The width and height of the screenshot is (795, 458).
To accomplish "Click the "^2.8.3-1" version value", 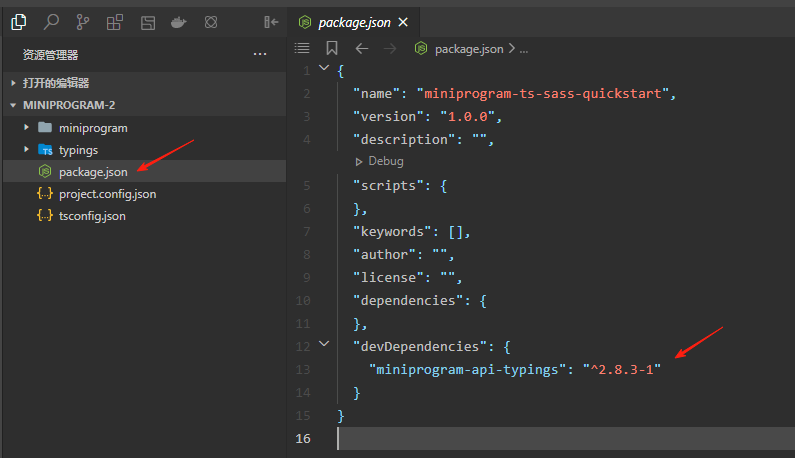I will (x=622, y=370).
